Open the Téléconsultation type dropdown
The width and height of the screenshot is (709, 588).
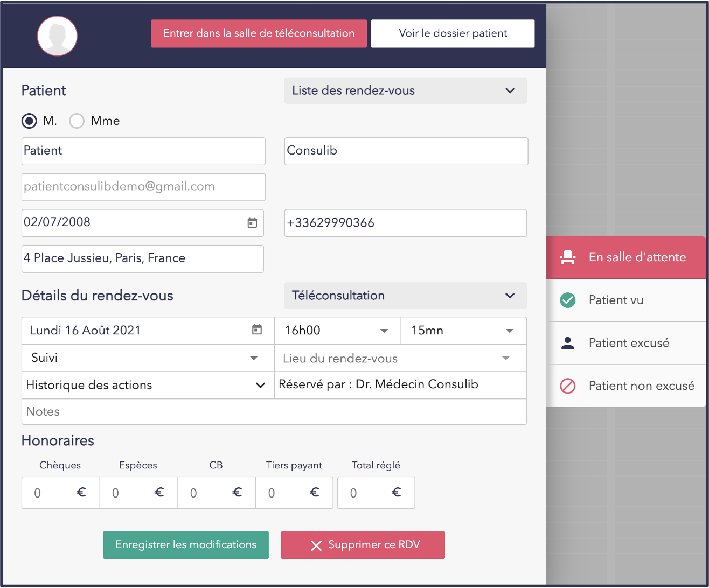tap(405, 296)
